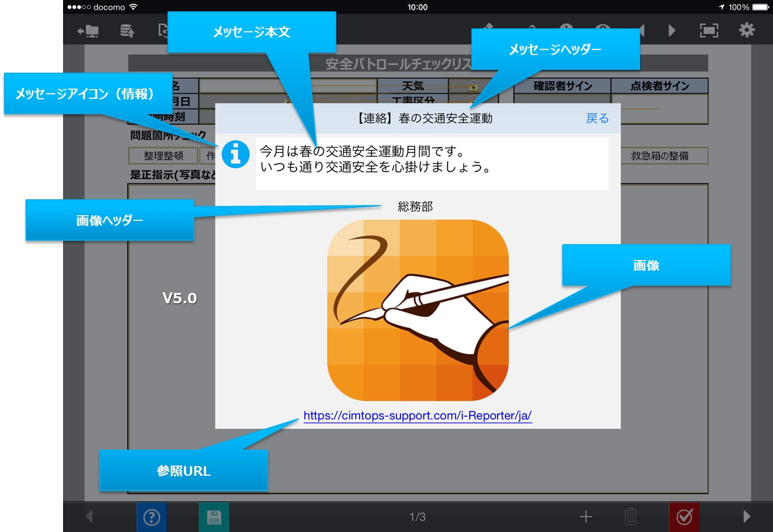
Task: Tap the 確認者サイン signature field
Action: coord(562,108)
